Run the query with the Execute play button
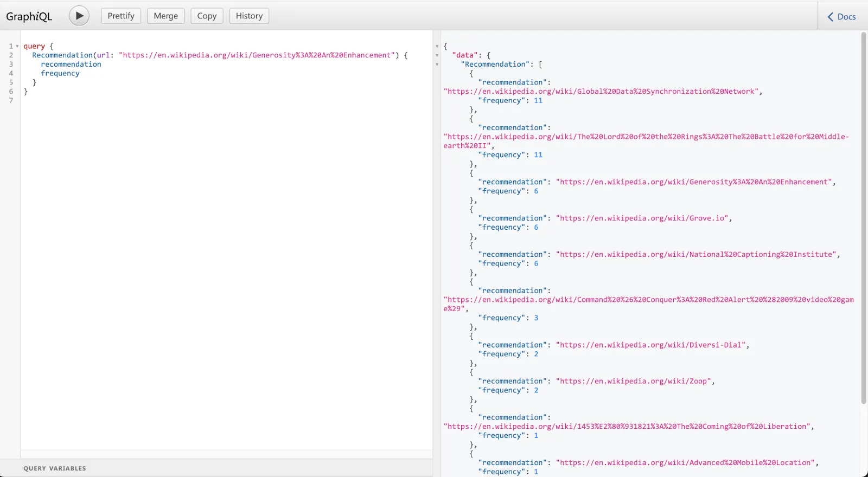868x477 pixels. point(79,16)
